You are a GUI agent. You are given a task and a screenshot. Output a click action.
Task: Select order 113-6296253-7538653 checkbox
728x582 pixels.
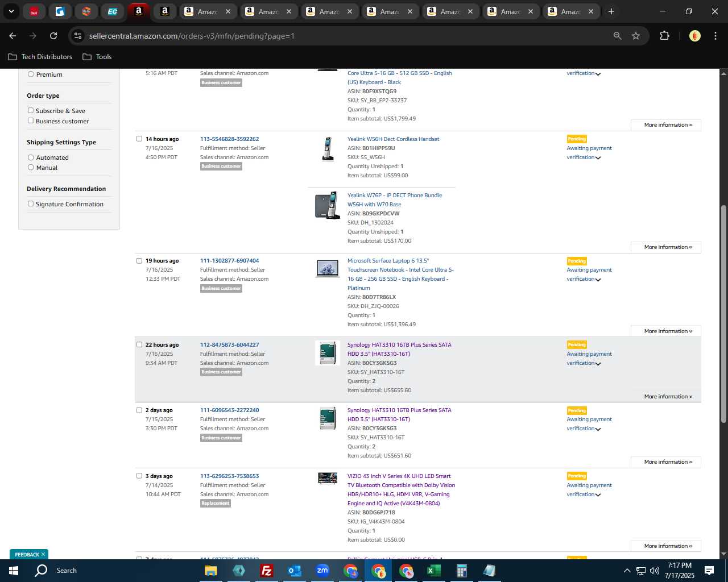(139, 476)
